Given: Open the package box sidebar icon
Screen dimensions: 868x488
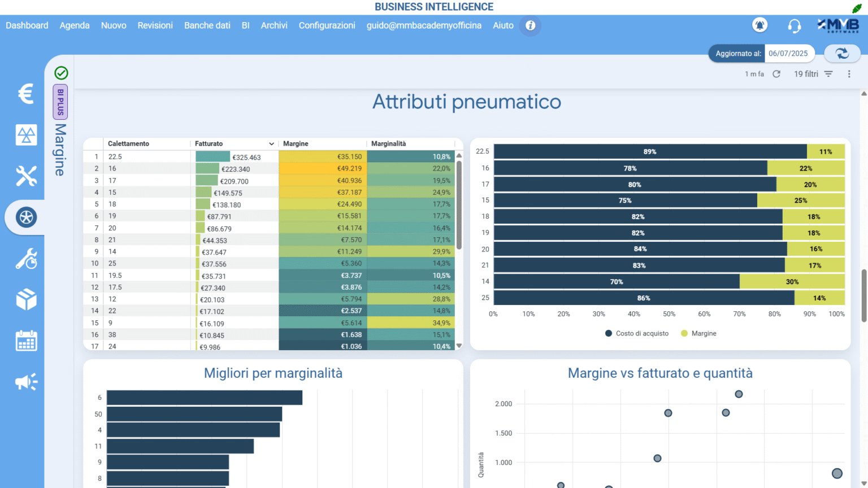Looking at the screenshot, I should point(26,299).
